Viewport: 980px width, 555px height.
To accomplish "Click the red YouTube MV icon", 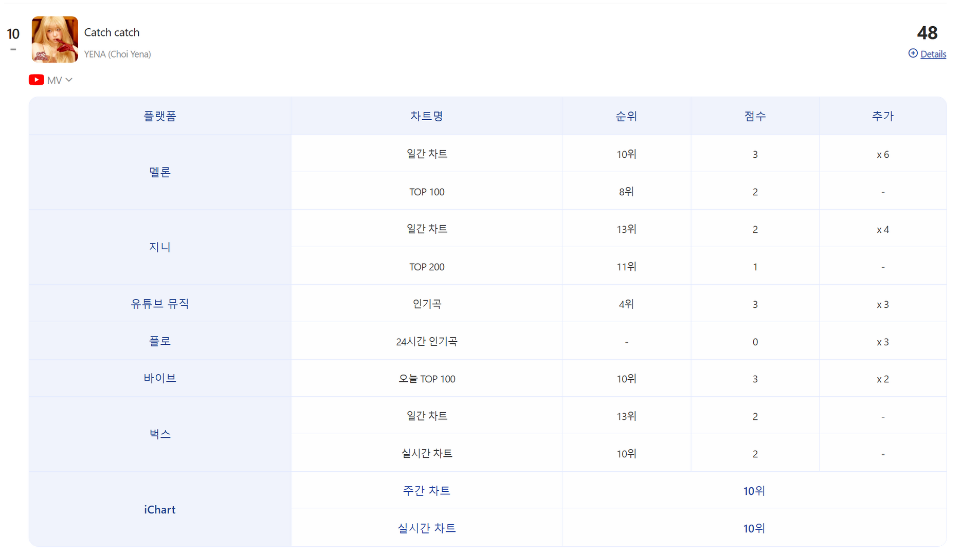I will pos(36,80).
